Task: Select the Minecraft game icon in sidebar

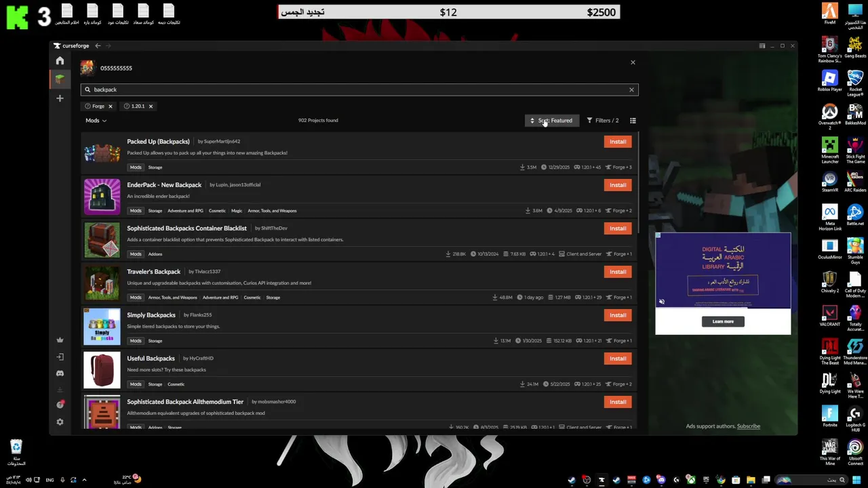Action: coord(60,79)
